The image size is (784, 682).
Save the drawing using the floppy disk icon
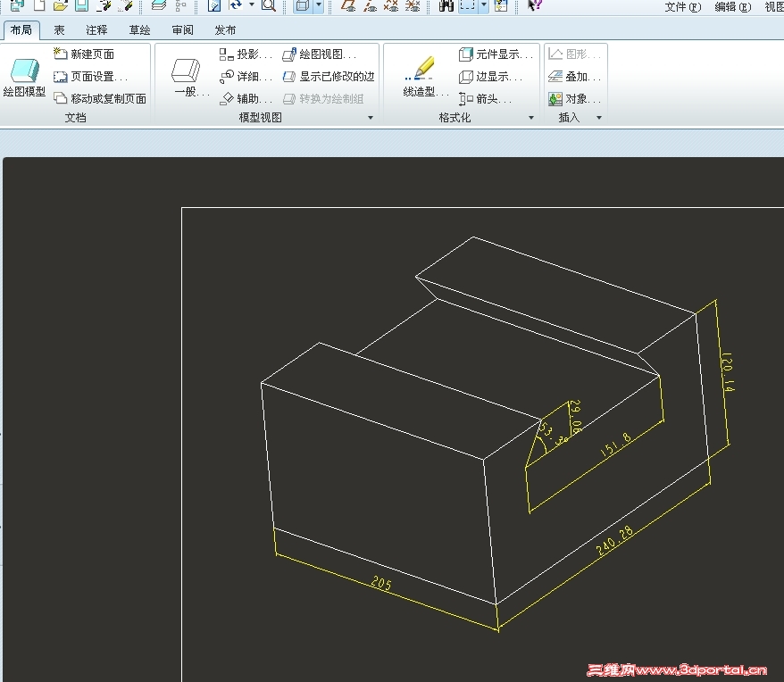pos(81,5)
